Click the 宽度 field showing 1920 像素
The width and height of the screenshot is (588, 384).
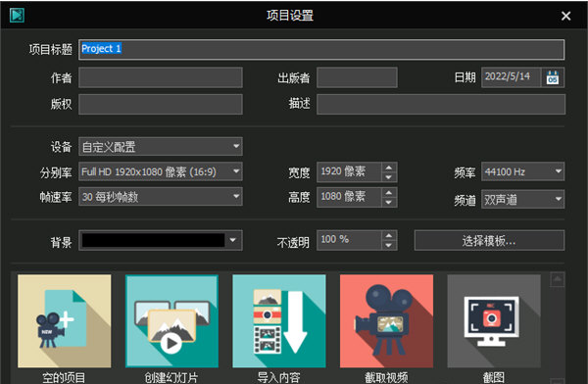[x=350, y=171]
